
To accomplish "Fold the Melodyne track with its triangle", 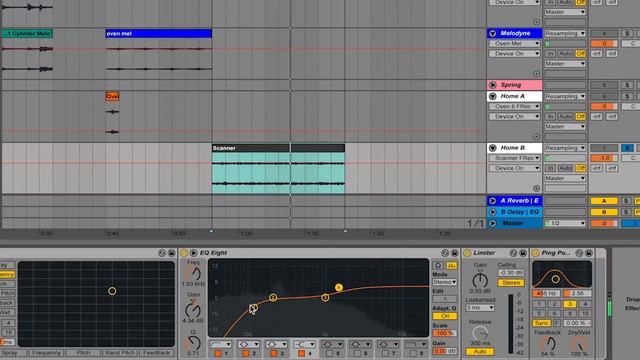I will click(493, 33).
